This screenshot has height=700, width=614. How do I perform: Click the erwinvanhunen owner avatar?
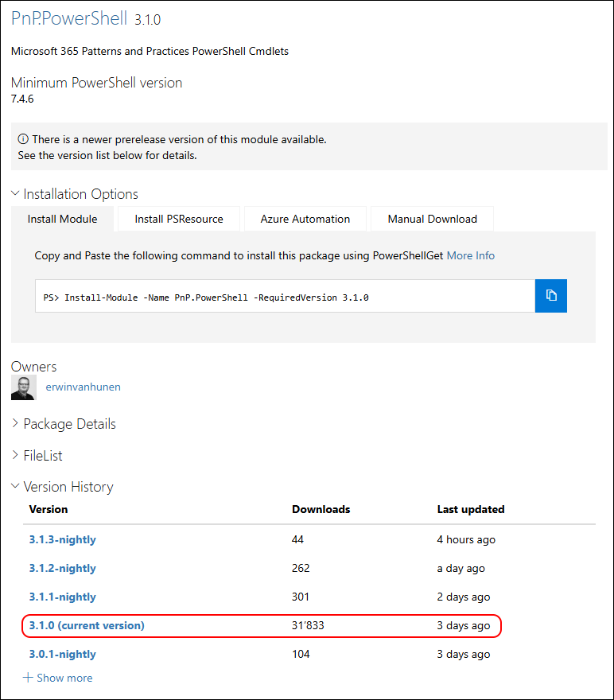(24, 387)
